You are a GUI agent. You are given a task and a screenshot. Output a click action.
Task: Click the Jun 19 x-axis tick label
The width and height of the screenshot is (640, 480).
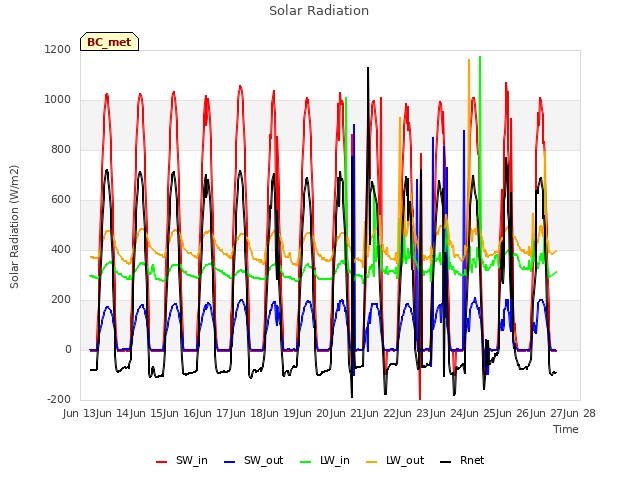click(x=280, y=413)
